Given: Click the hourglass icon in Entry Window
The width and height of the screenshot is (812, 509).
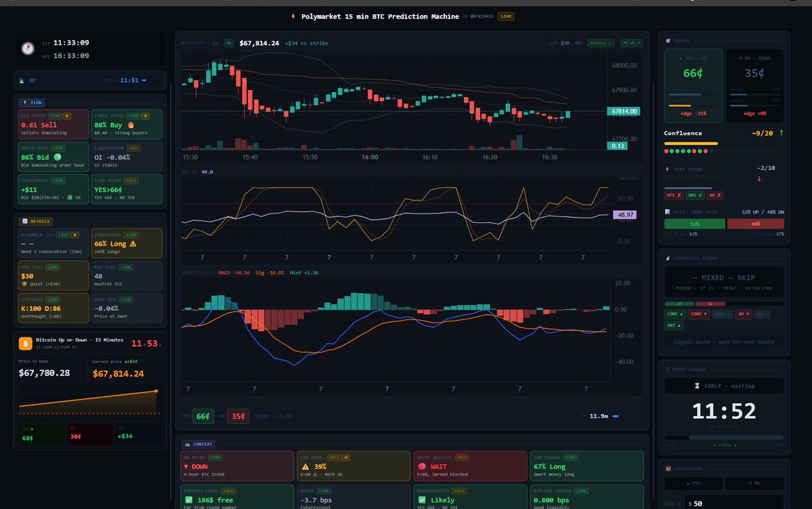Looking at the screenshot, I should click(697, 386).
